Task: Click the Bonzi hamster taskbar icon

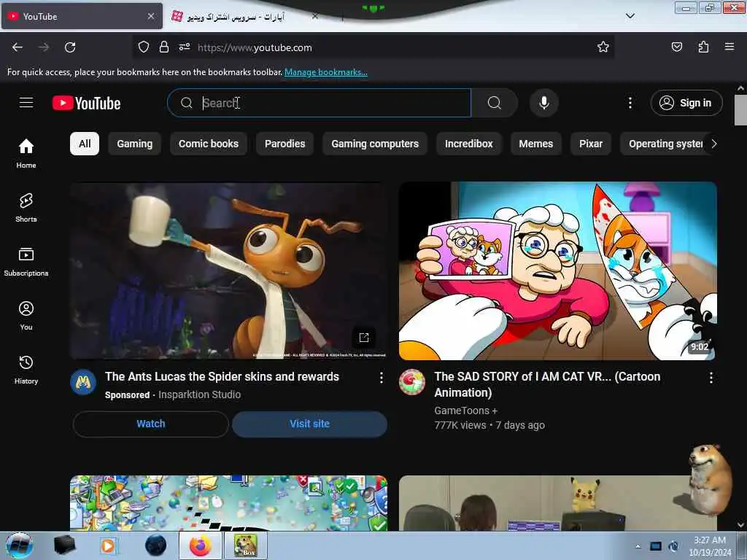Action: tap(246, 545)
